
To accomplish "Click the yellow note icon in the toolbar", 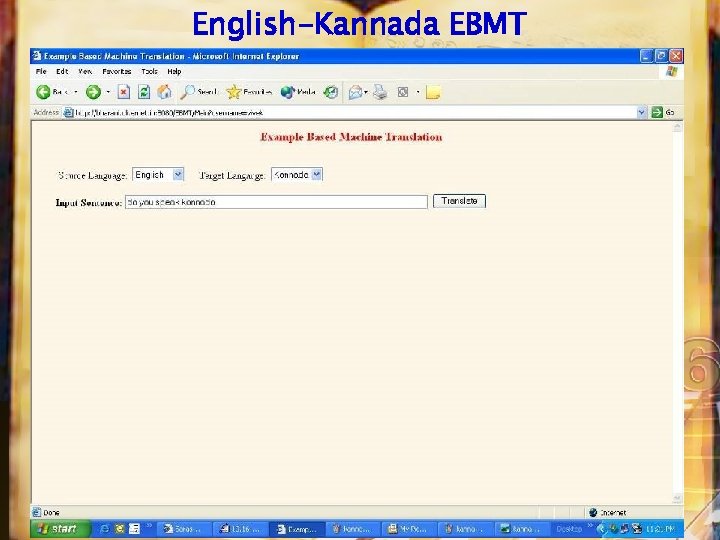I will (433, 92).
